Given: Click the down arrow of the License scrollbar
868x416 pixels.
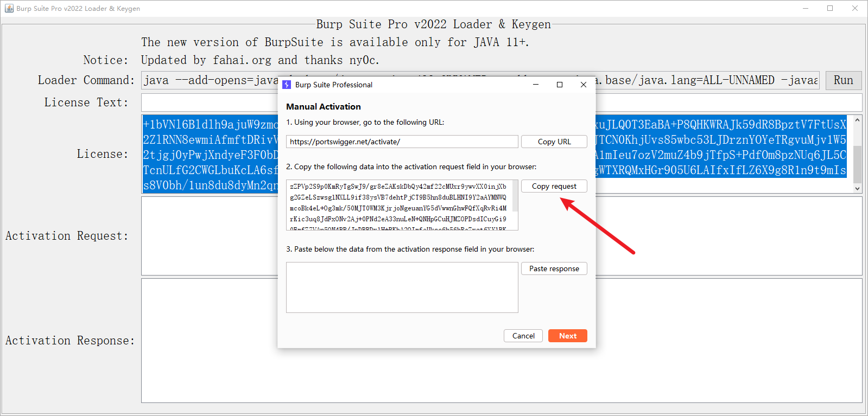Looking at the screenshot, I should click(x=858, y=188).
